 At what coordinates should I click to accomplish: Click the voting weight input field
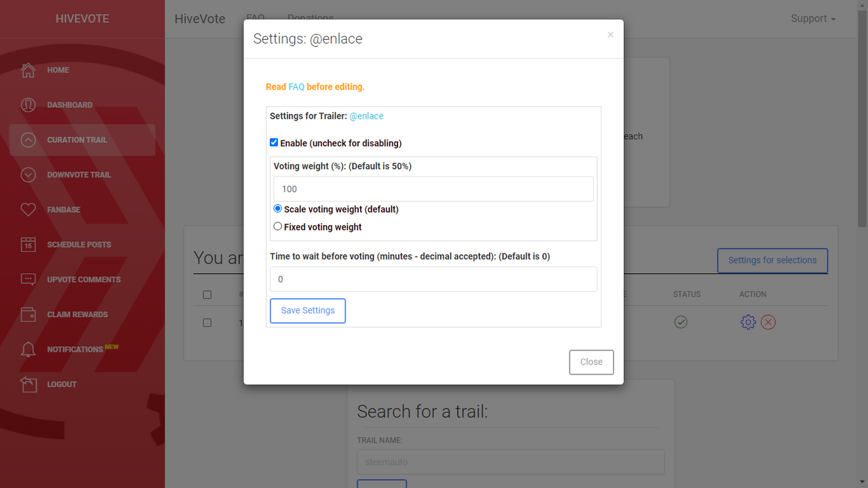click(433, 189)
